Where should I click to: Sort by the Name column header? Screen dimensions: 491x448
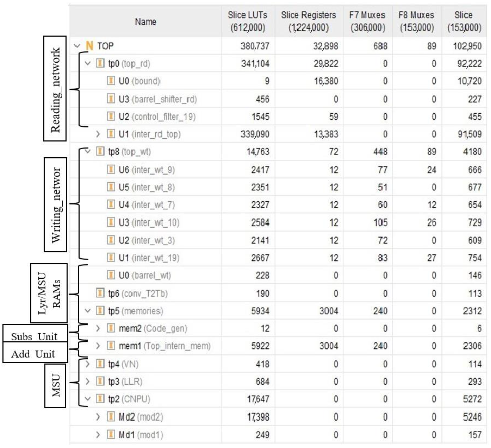146,22
